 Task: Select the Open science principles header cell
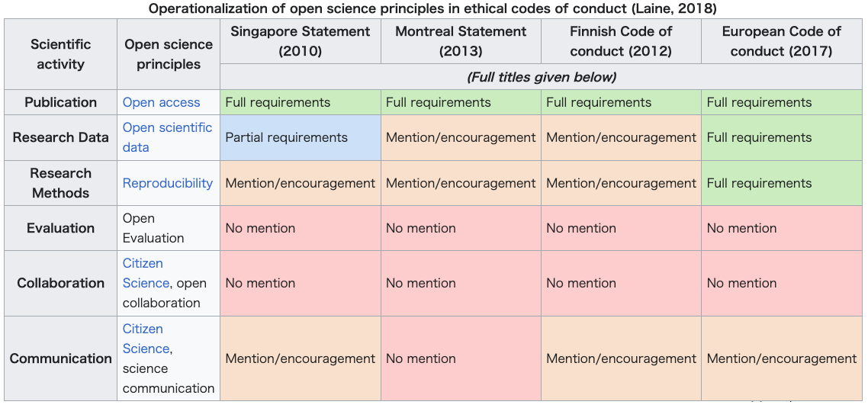click(169, 54)
